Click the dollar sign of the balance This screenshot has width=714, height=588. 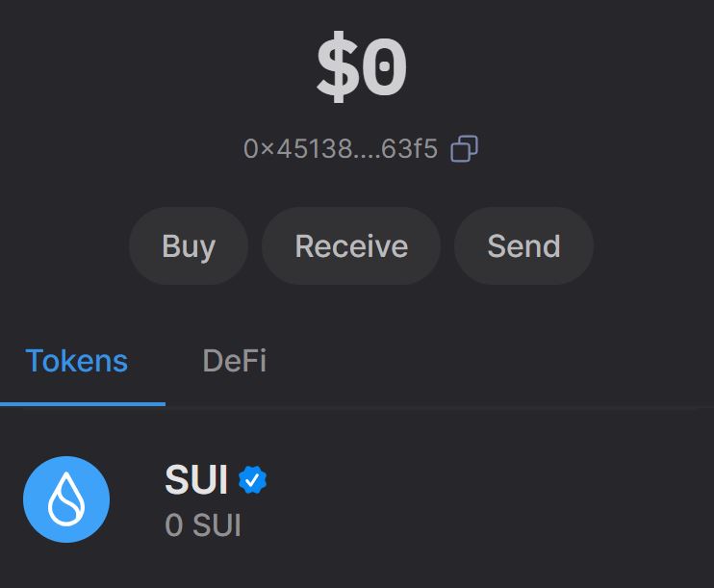[337, 69]
